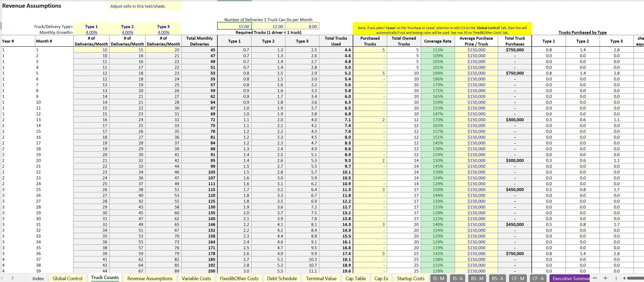
Task: Open sheet tab bar options (vertical dots)
Action: coord(616,278)
